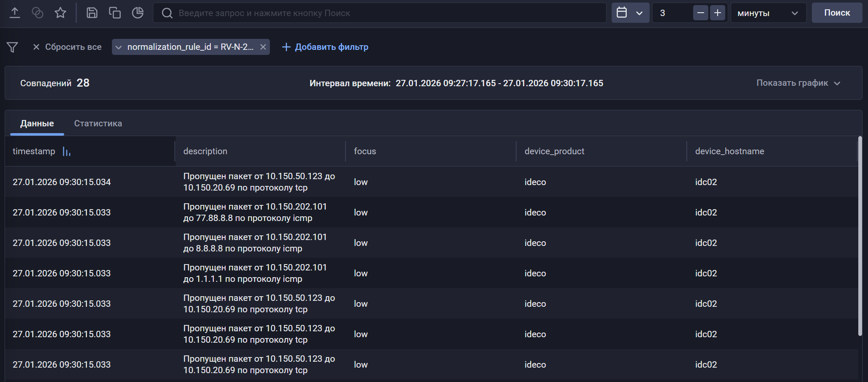Switch to the Статистика tab
This screenshot has height=382, width=868.
(98, 123)
